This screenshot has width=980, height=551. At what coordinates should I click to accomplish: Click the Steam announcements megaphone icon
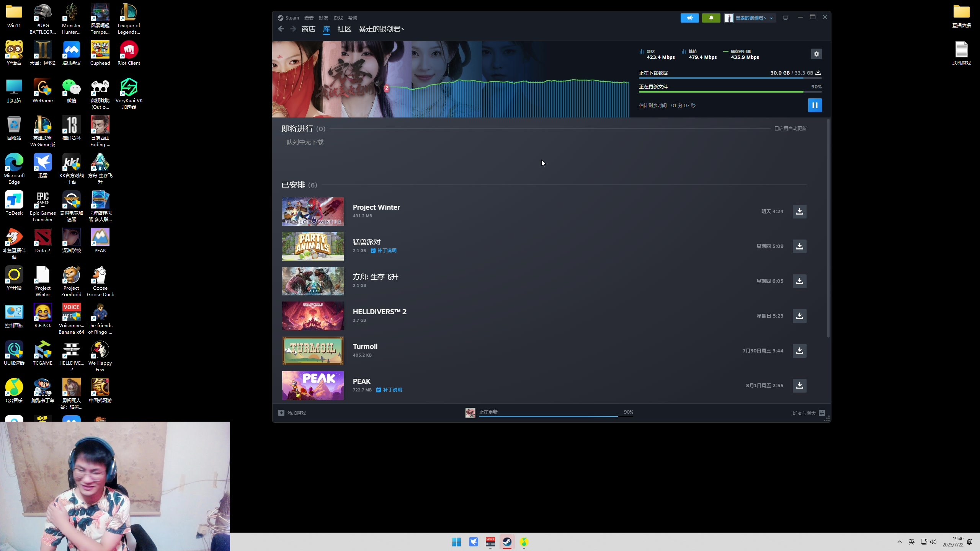(689, 18)
